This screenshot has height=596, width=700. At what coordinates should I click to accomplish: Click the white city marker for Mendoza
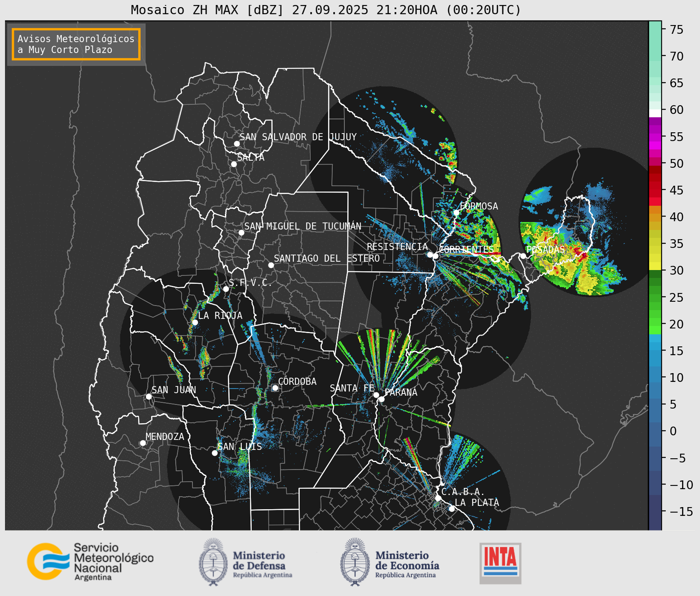[143, 443]
